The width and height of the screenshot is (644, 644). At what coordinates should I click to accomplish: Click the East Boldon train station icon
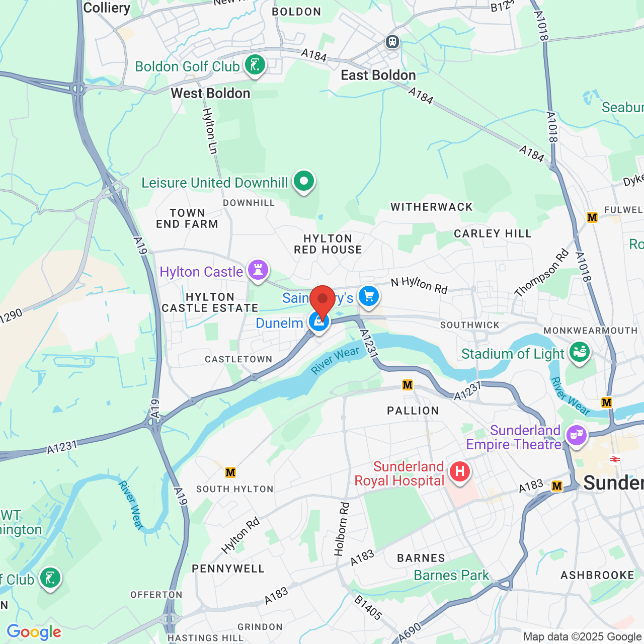(x=392, y=42)
